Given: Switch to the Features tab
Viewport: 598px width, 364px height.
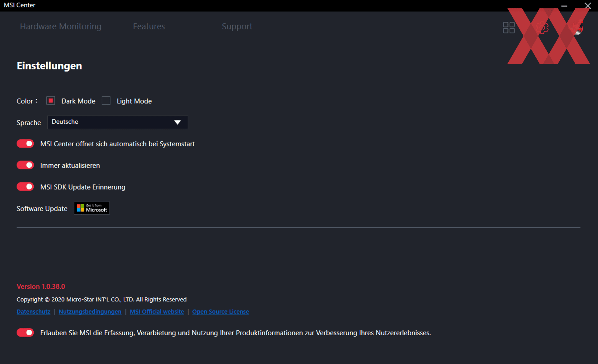Looking at the screenshot, I should coord(149,26).
